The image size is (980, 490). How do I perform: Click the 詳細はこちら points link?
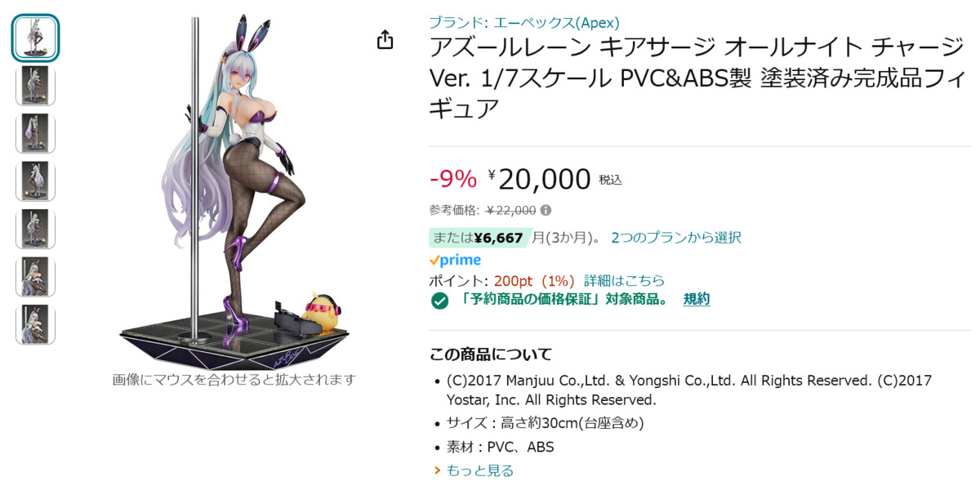[624, 281]
